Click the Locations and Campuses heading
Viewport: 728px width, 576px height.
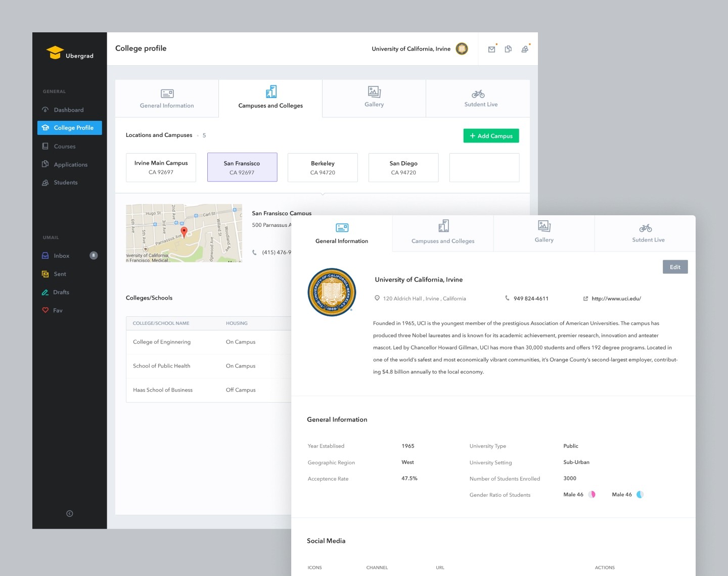coord(159,135)
